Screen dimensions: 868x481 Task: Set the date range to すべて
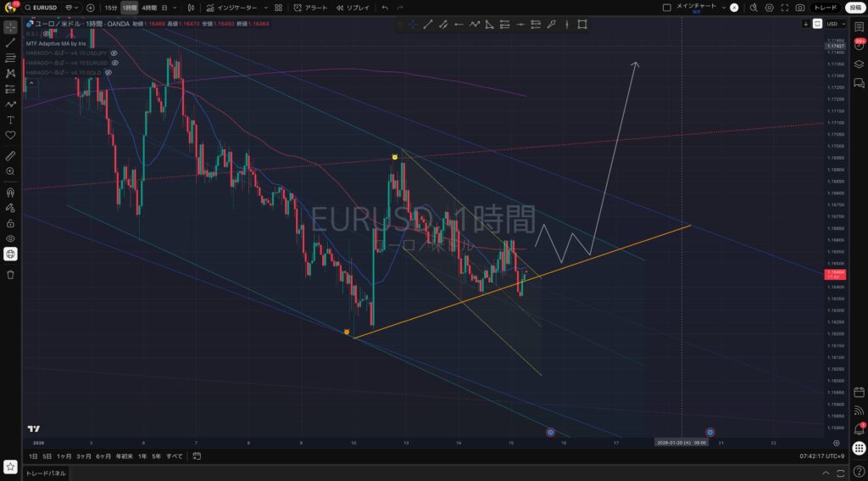point(175,456)
